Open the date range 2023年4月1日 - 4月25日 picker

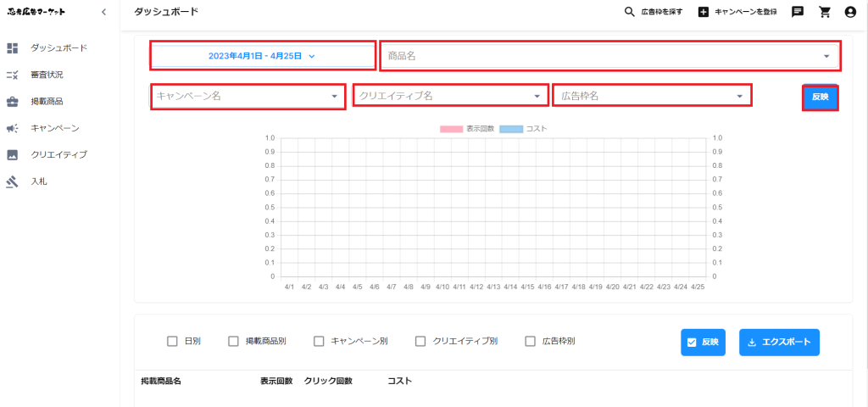tap(263, 55)
